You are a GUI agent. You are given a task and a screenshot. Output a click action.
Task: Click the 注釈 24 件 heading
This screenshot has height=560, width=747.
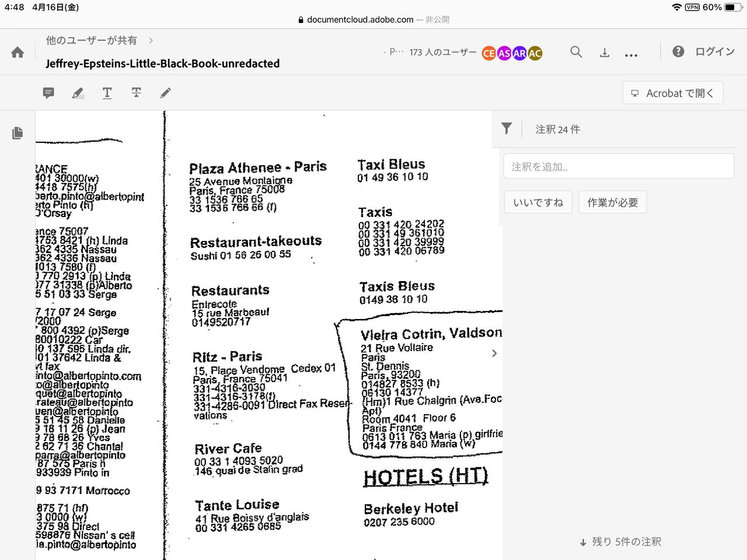tap(558, 129)
